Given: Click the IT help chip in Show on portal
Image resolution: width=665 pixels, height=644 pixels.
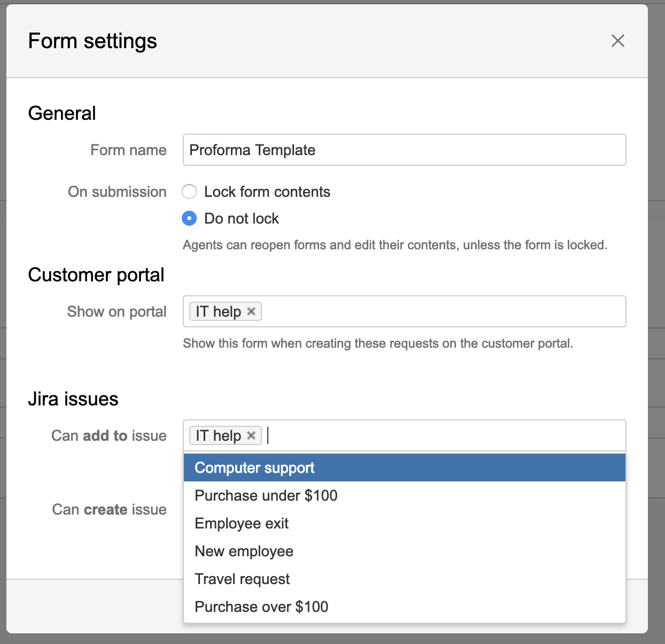Looking at the screenshot, I should [218, 311].
